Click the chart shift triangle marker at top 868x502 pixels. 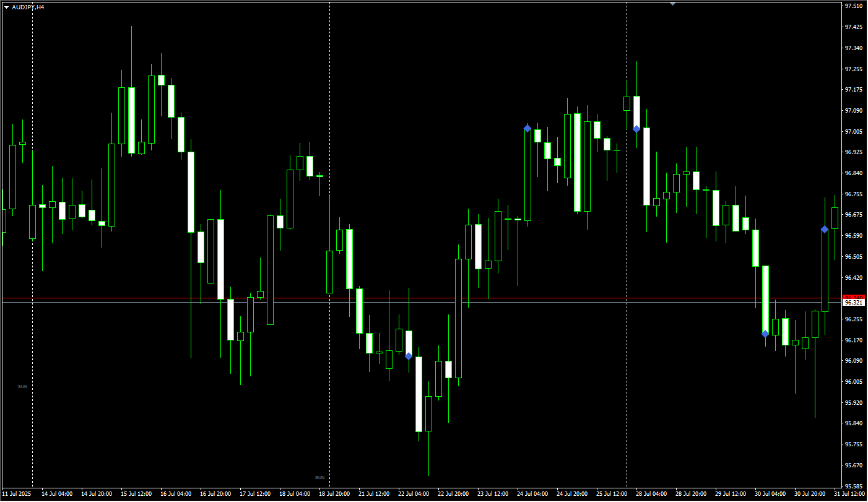tap(673, 3)
